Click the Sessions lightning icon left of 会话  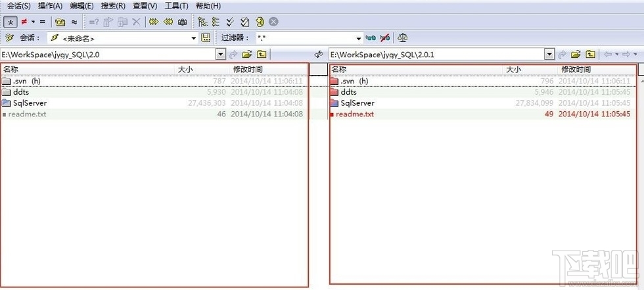[x=10, y=37]
